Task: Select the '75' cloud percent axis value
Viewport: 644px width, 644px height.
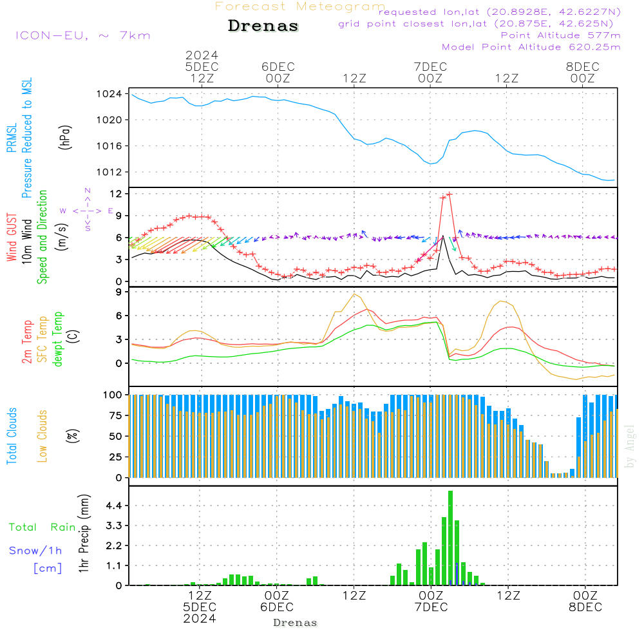Action: coord(116,415)
